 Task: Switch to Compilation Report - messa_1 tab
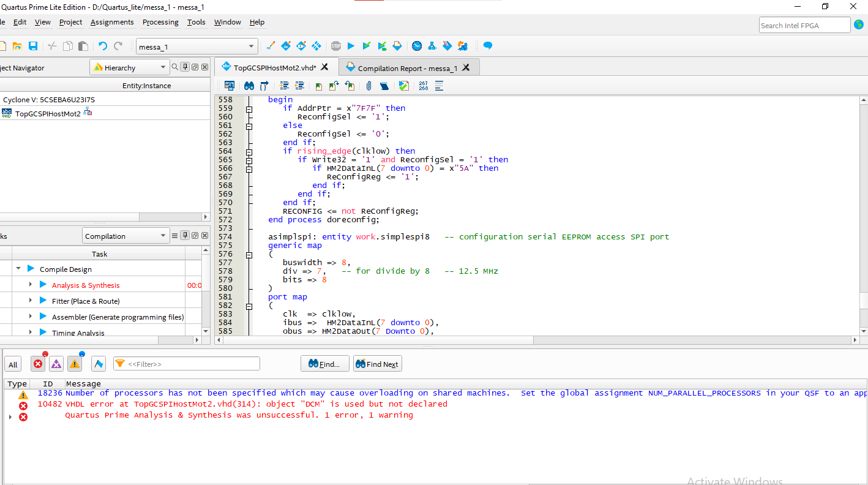point(408,68)
